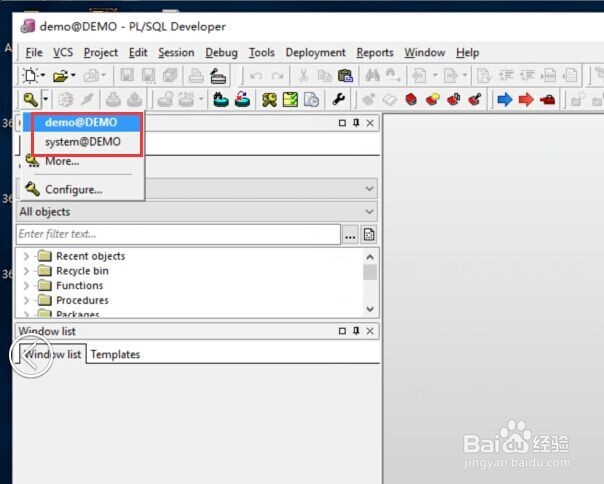
Task: Click the object tree scrollbar up arrow
Action: click(x=370, y=257)
